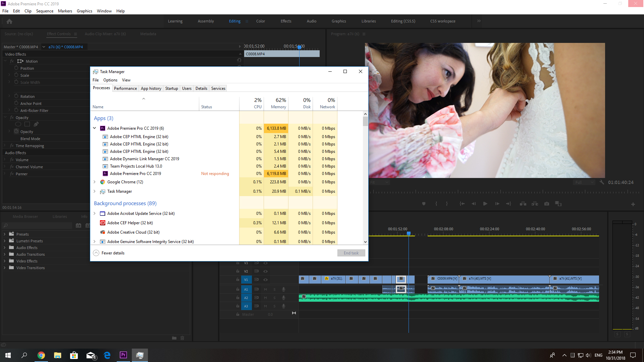Mute track A1 with the M button
Viewport: 644px width, 362px height.
[265, 289]
